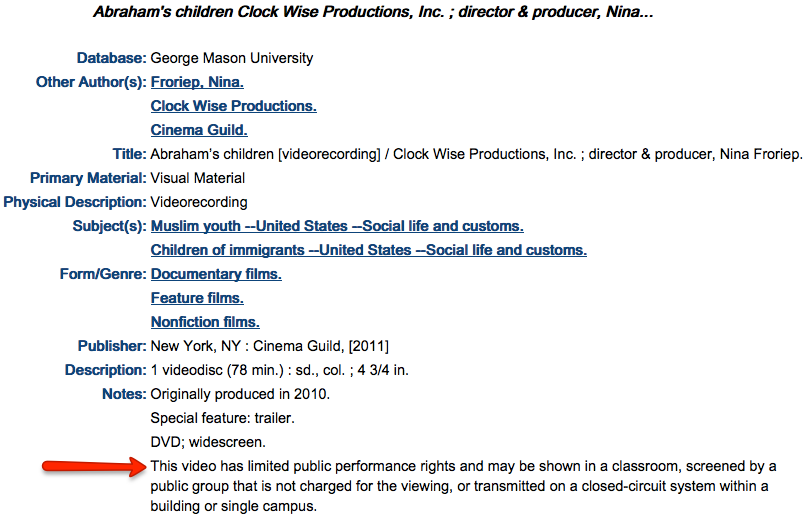803x515 pixels.
Task: Click the George Mason University database value
Action: click(x=231, y=58)
